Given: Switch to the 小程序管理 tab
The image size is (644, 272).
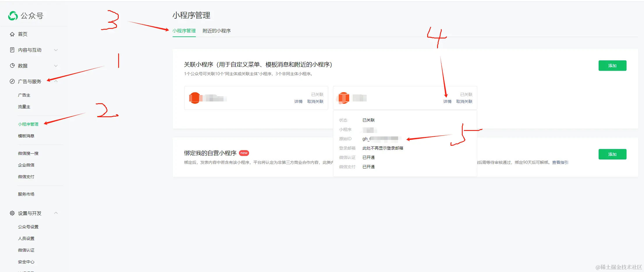Looking at the screenshot, I should pos(184,31).
